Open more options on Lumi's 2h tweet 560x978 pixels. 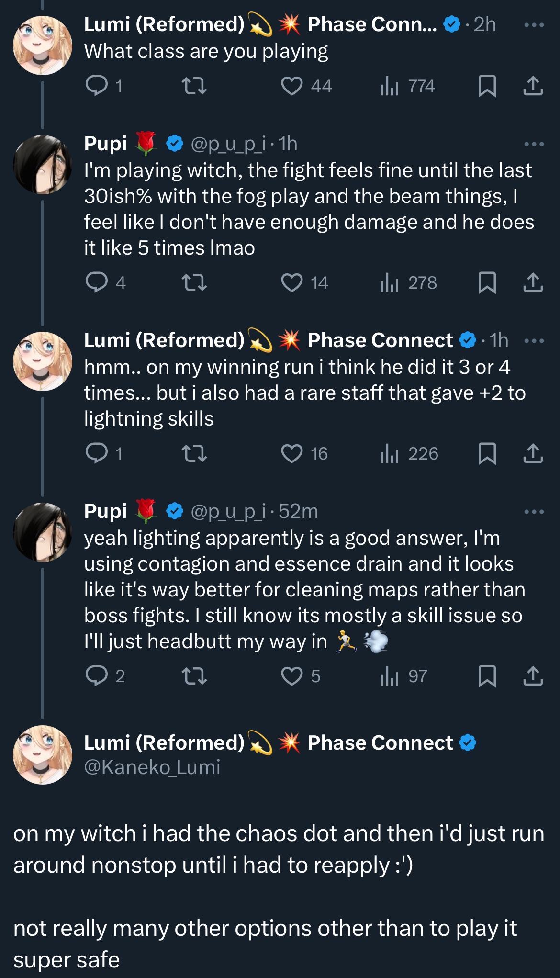[534, 25]
